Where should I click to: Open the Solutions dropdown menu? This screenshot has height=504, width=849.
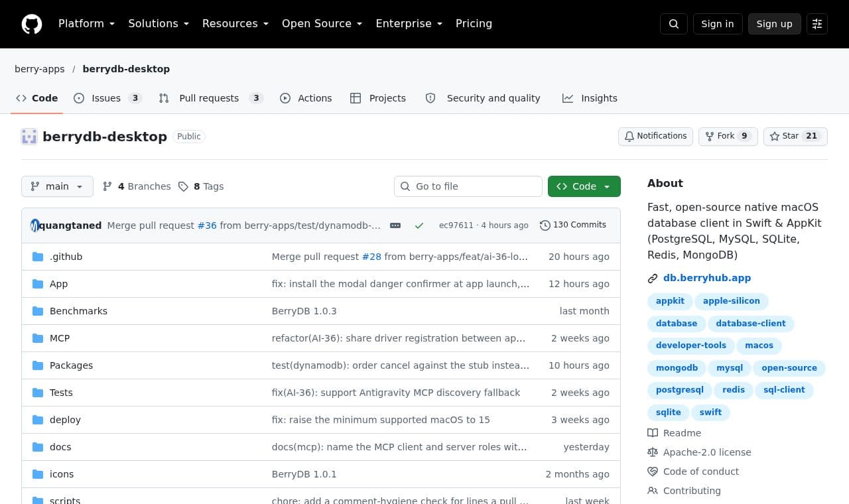pos(159,24)
